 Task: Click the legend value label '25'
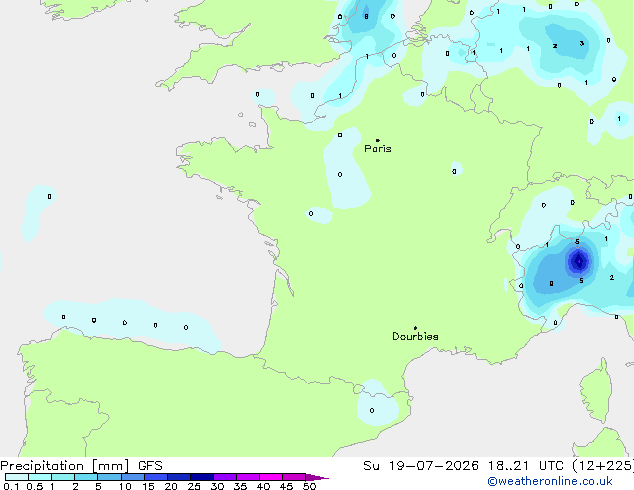[x=194, y=486]
